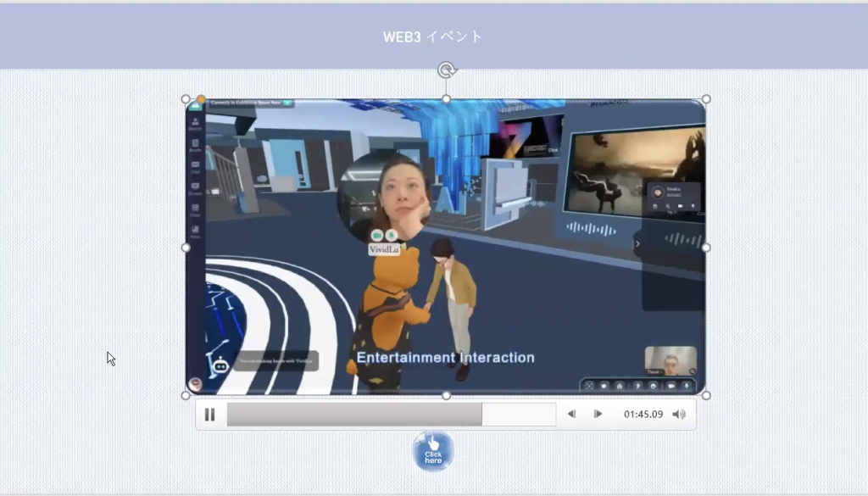Expand the 'Currently in Exhibition Space Area' dropdown
Image resolution: width=868 pixels, height=496 pixels.
pos(288,103)
